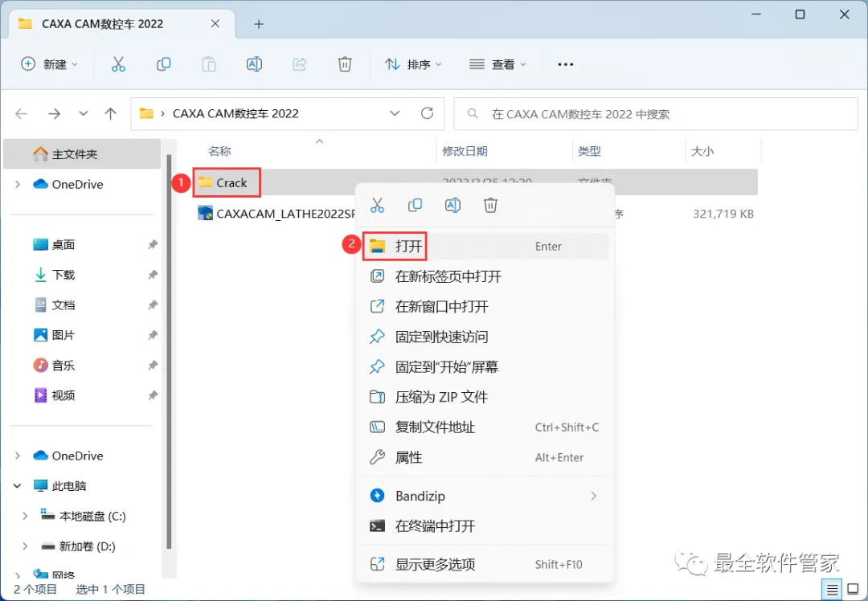Switch to details view layout icon
Screen dimensions: 868x601
(x=832, y=590)
